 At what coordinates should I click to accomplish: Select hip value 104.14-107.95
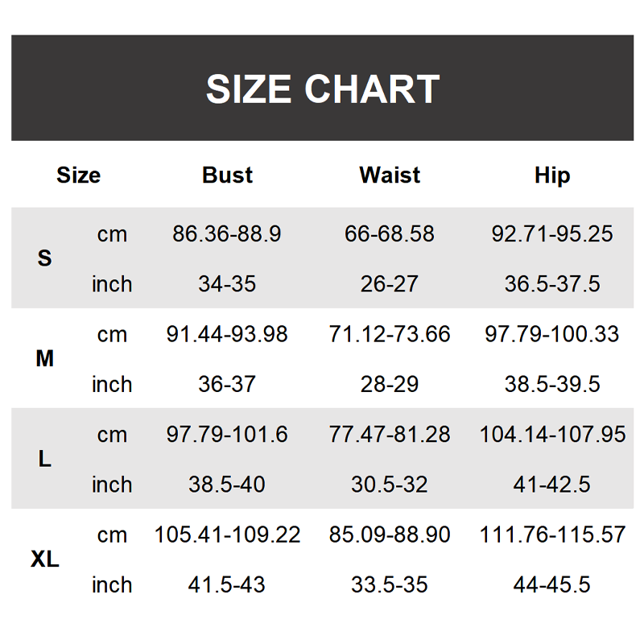tap(552, 435)
